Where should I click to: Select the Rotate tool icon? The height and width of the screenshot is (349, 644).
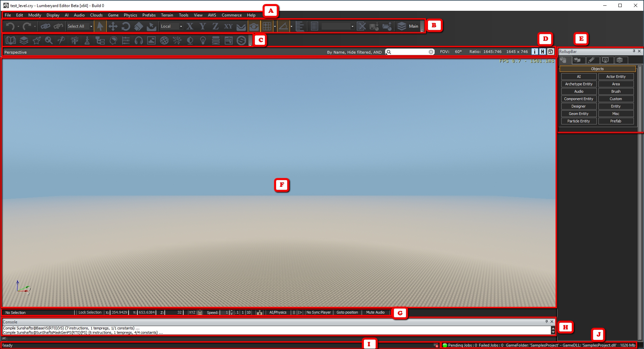point(126,26)
